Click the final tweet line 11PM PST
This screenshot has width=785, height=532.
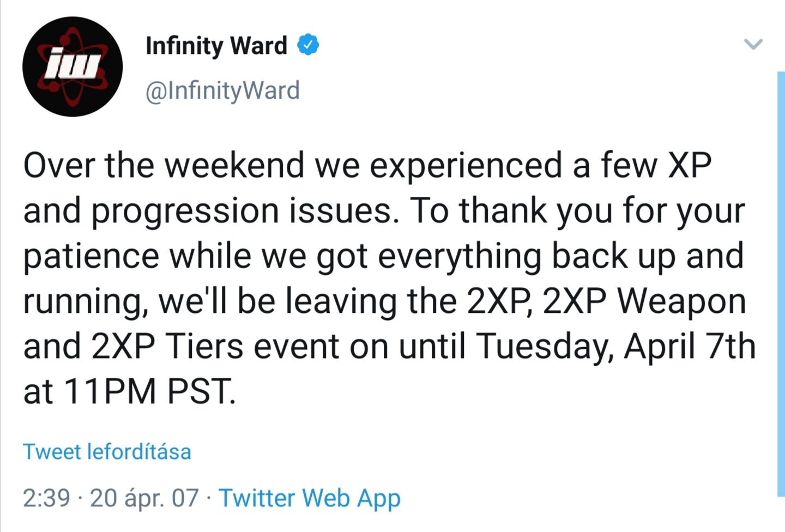pyautogui.click(x=130, y=391)
